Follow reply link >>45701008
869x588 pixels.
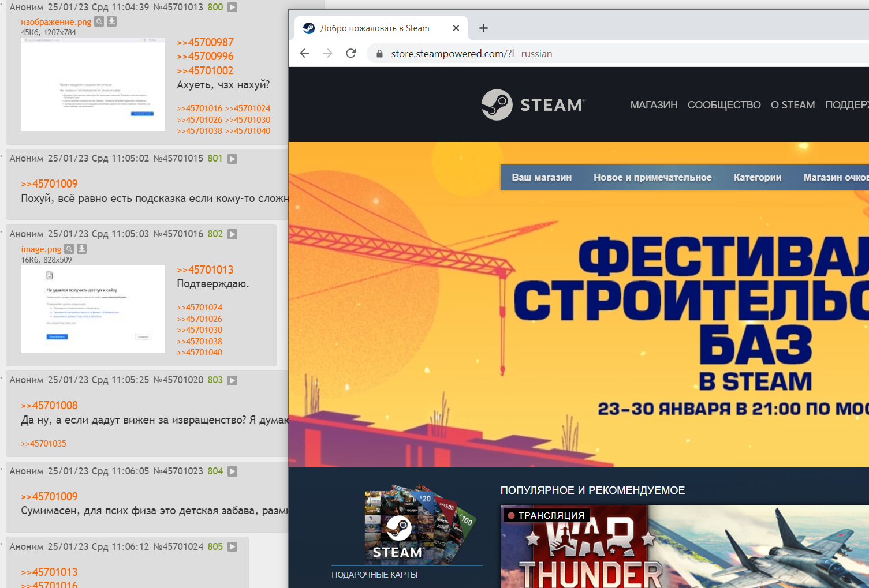pyautogui.click(x=49, y=405)
